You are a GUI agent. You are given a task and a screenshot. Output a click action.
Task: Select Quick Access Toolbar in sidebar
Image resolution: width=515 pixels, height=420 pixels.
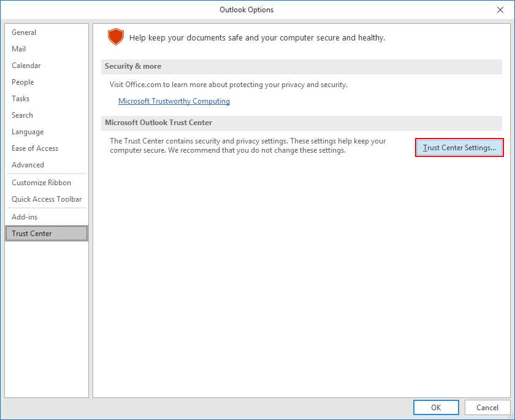[x=47, y=199]
